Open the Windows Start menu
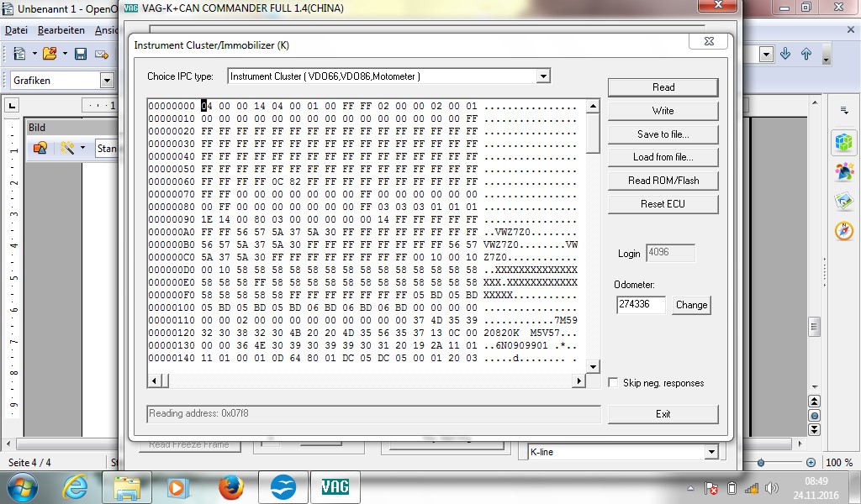This screenshot has width=861, height=504. [x=22, y=487]
